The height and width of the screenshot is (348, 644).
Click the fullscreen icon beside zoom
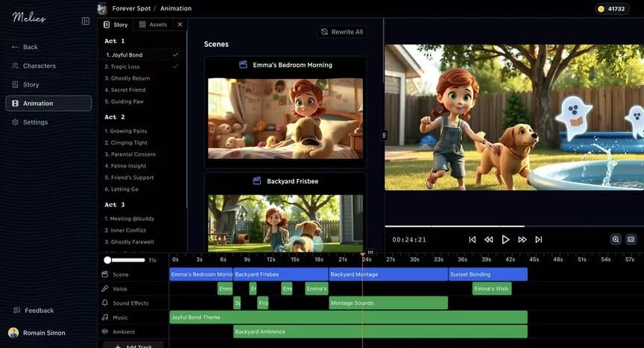tap(631, 239)
